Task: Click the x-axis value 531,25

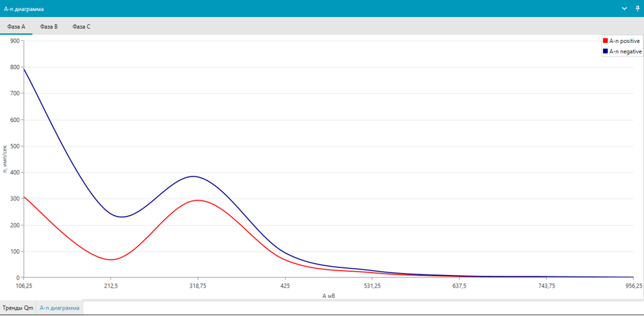Action: point(372,286)
